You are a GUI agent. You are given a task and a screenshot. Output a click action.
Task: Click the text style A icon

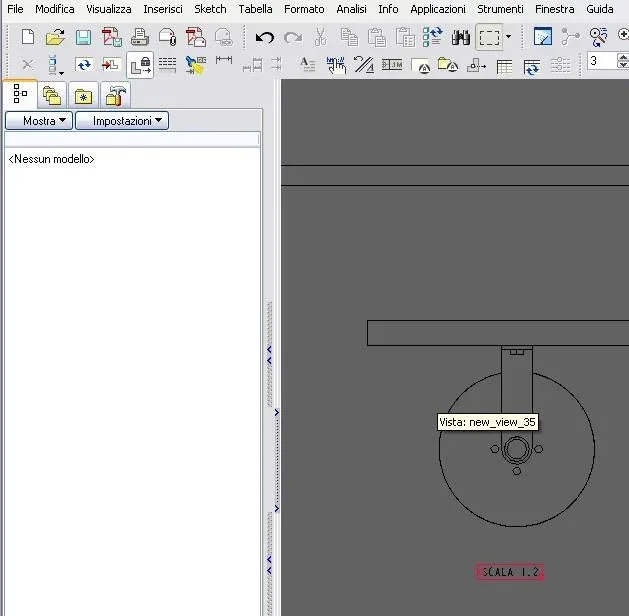[308, 64]
